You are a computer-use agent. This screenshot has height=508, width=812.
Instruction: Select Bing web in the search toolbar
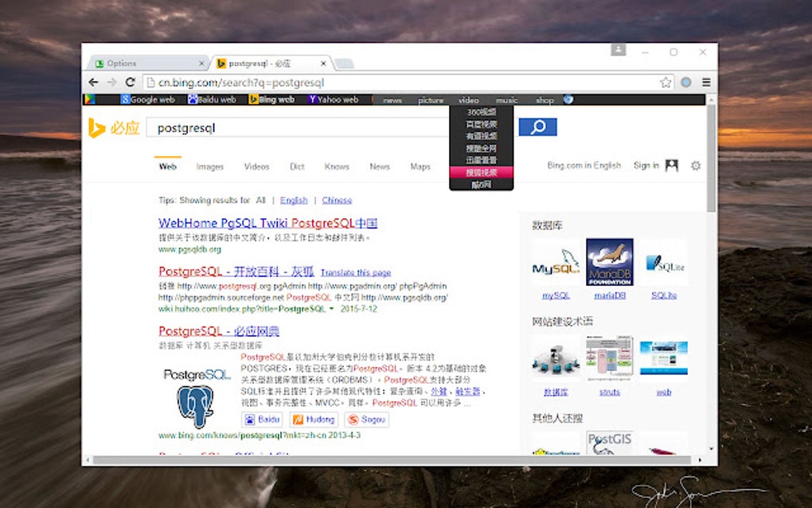(x=271, y=100)
